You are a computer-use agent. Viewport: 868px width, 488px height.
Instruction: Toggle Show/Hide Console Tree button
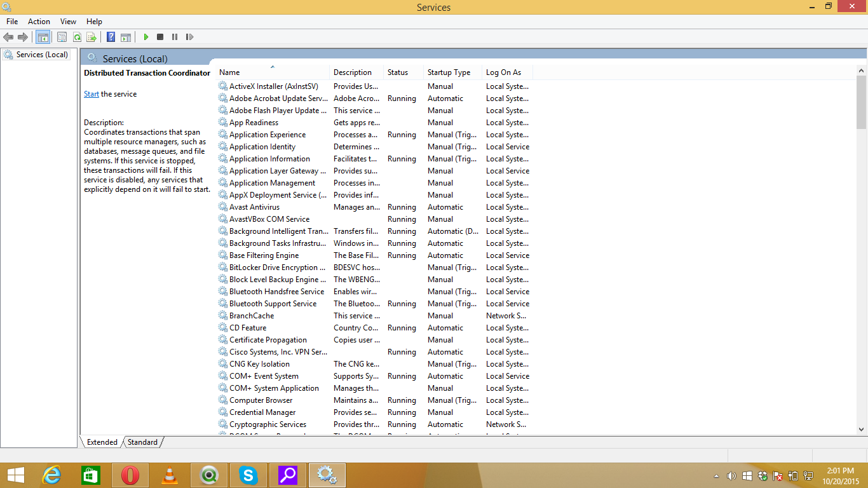pyautogui.click(x=43, y=37)
